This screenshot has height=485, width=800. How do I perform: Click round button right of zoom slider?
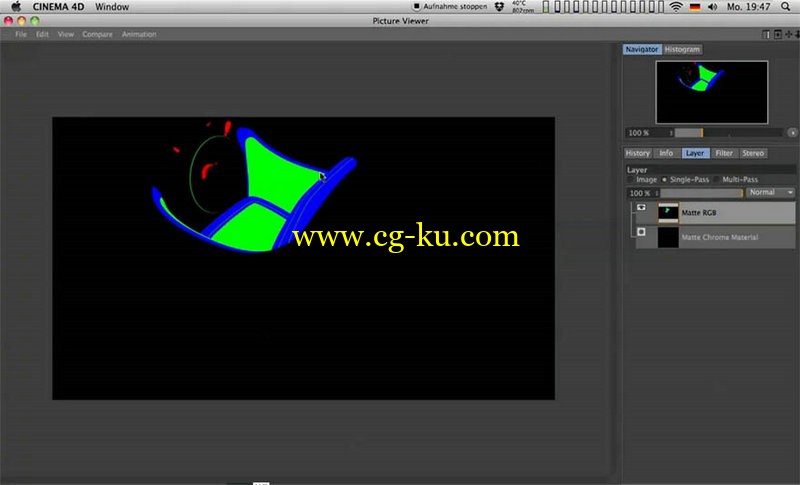[x=792, y=133]
